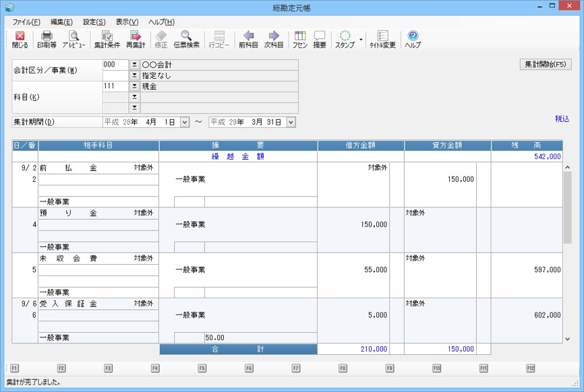Screen dimensions: 584x392
Task: Open 伝票検索 voucher search
Action: 186,39
